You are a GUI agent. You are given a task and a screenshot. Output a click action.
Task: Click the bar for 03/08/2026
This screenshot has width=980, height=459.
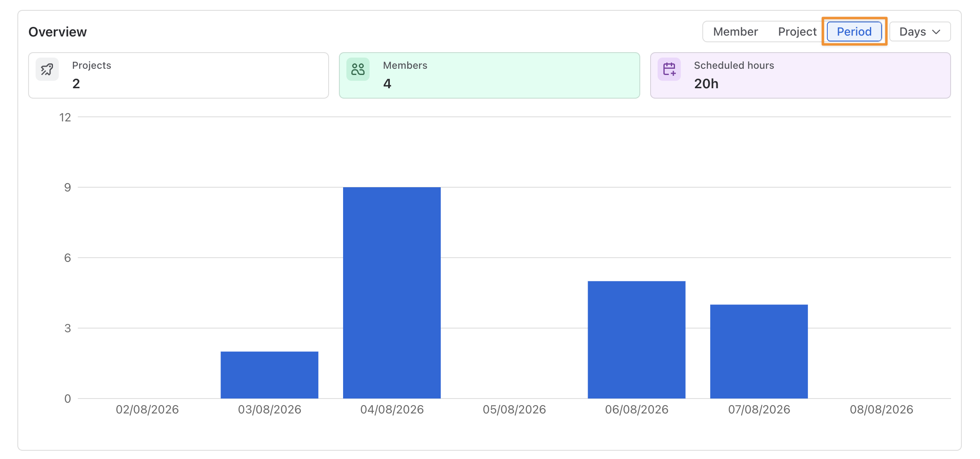(269, 375)
